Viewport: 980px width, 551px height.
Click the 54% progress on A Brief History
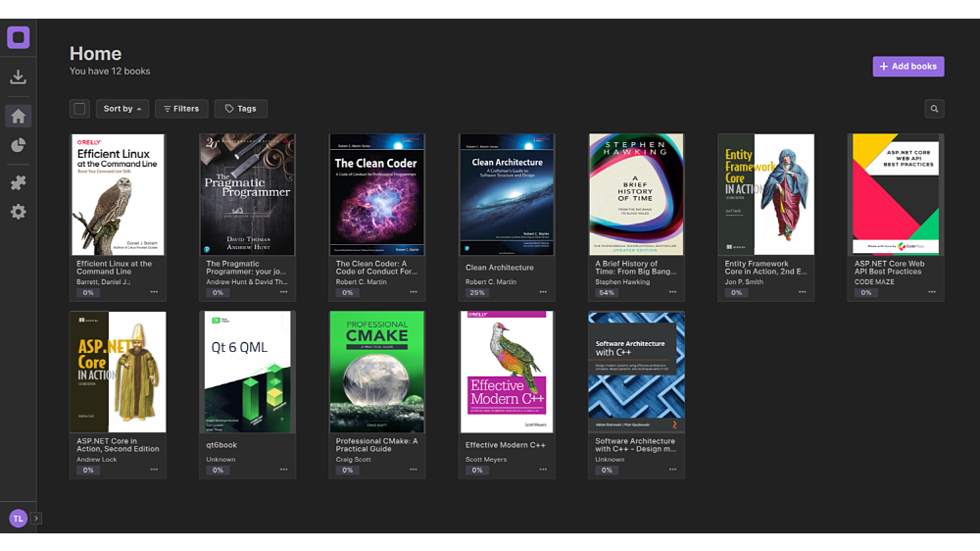607,292
